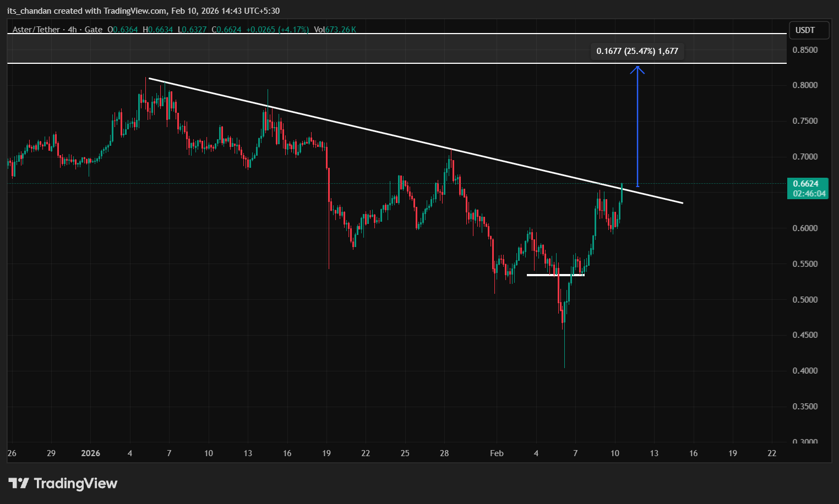Click the Aster/Tether symbol title

(37, 30)
